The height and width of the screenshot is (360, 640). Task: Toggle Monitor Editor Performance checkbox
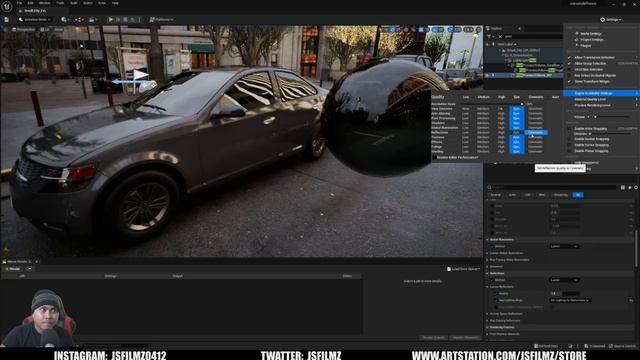pyautogui.click(x=435, y=157)
